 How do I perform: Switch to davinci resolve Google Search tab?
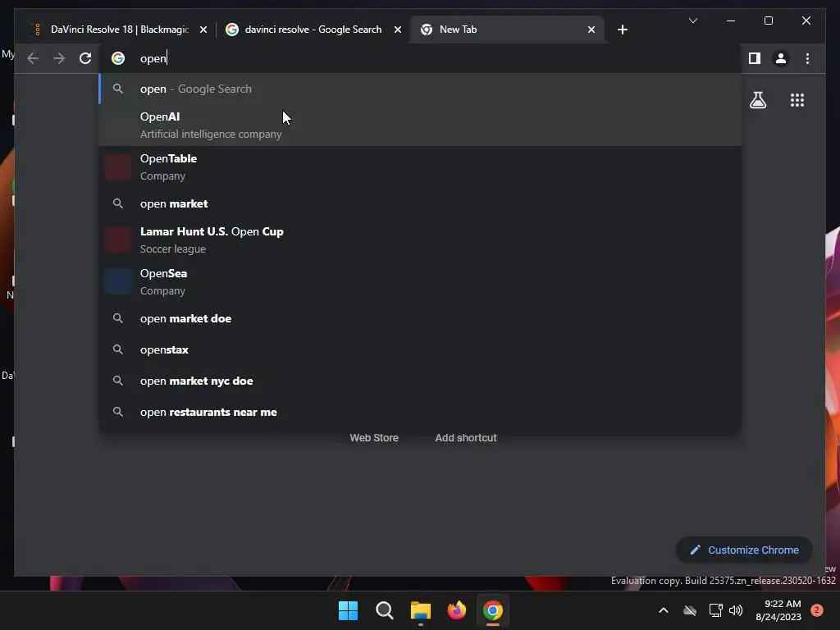click(x=313, y=30)
